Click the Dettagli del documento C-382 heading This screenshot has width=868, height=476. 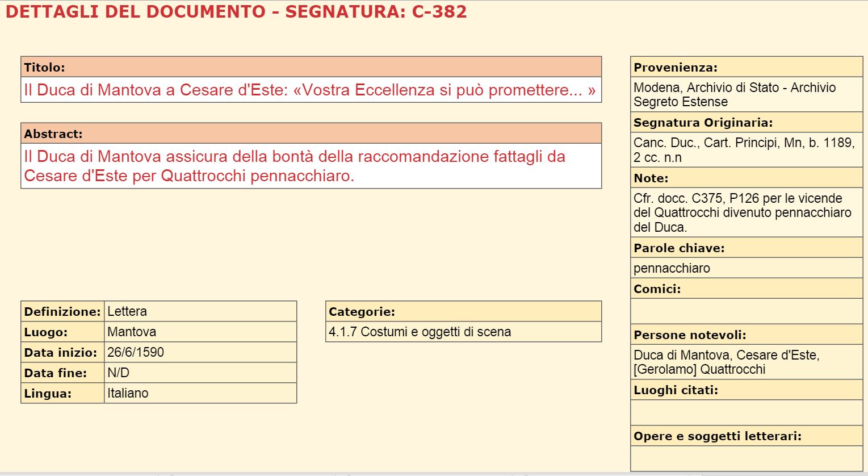[236, 12]
